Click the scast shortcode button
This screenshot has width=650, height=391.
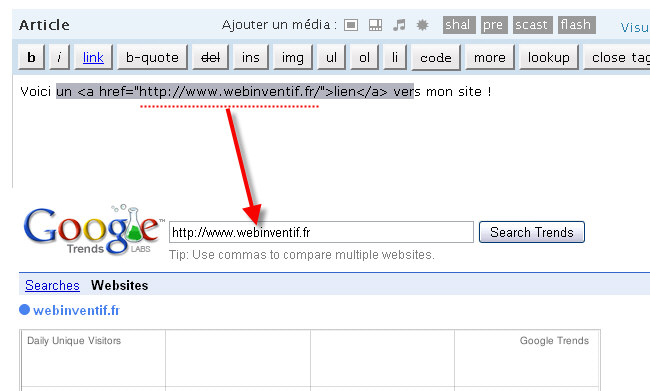[533, 25]
